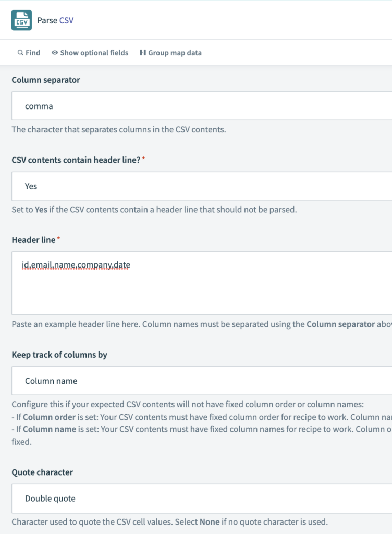
Task: Change CSV contents contain header line to No
Action: [198, 186]
